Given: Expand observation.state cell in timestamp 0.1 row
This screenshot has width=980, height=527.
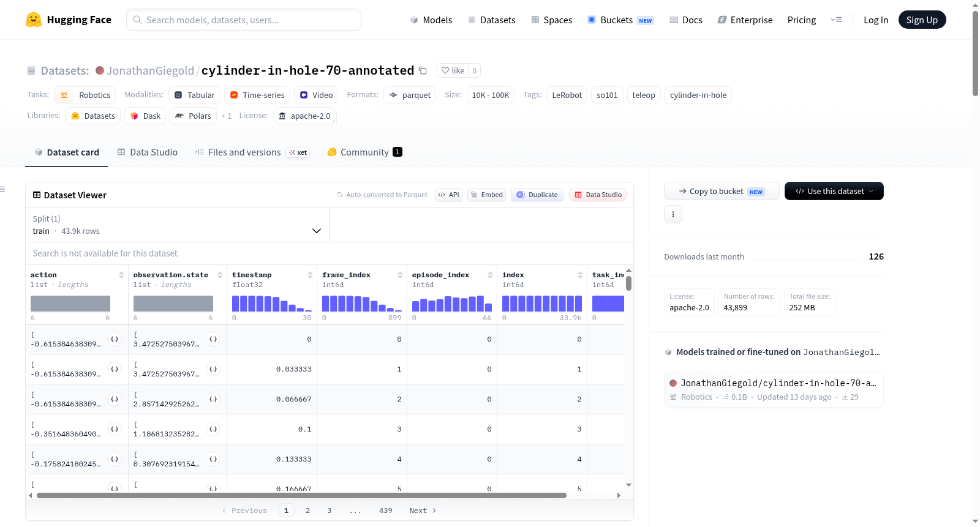Looking at the screenshot, I should coord(213,429).
